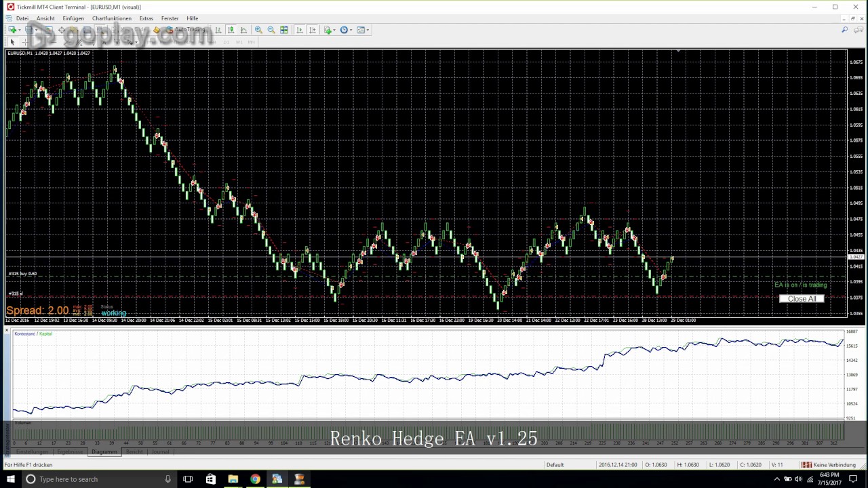The image size is (868, 488).
Task: Switch to the Journal tab
Action: [160, 452]
